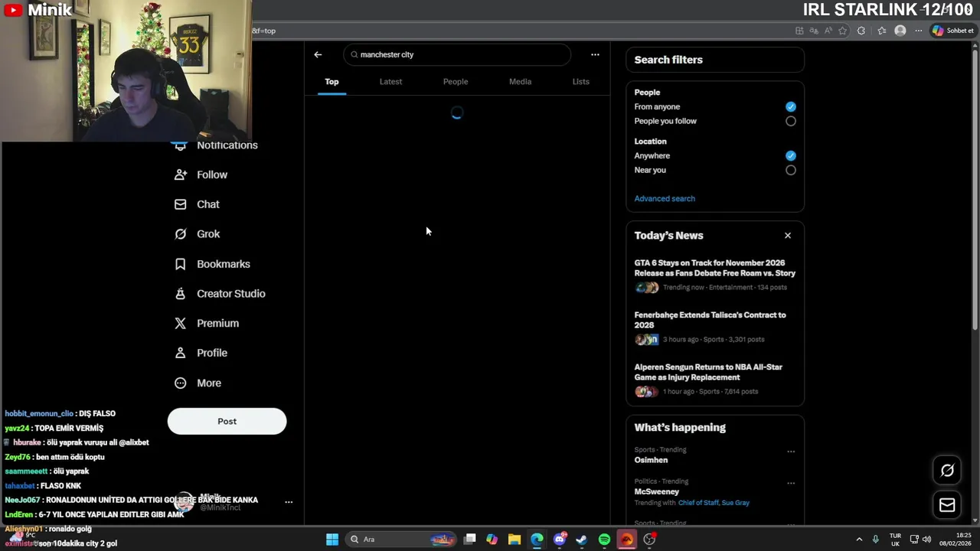The width and height of the screenshot is (980, 551).
Task: Focus the manchester city search field
Action: (x=458, y=54)
